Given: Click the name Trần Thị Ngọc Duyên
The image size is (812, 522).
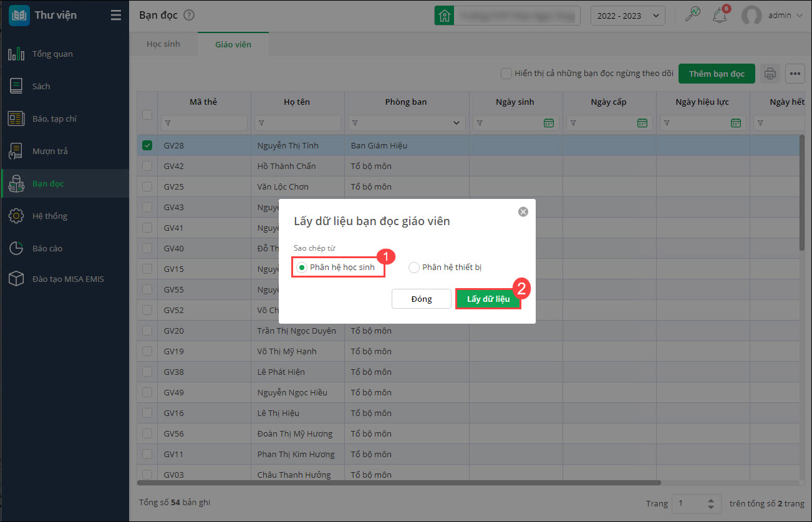Looking at the screenshot, I should pyautogui.click(x=297, y=331).
